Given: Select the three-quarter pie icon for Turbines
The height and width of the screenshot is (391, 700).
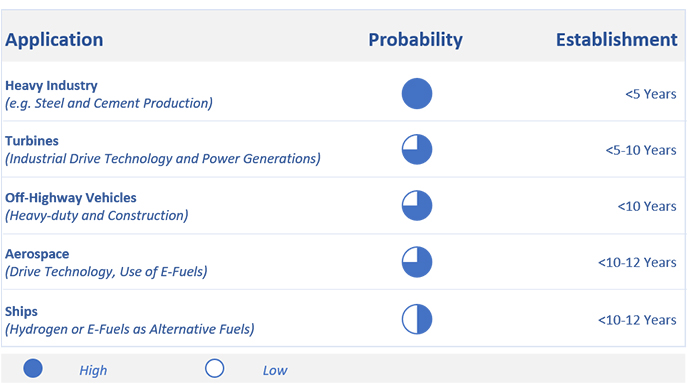Looking at the screenshot, I should tap(417, 150).
